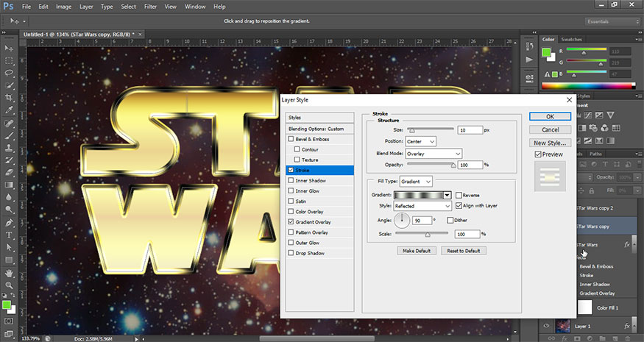
Task: Click the stroke Size slider
Action: pyautogui.click(x=431, y=129)
